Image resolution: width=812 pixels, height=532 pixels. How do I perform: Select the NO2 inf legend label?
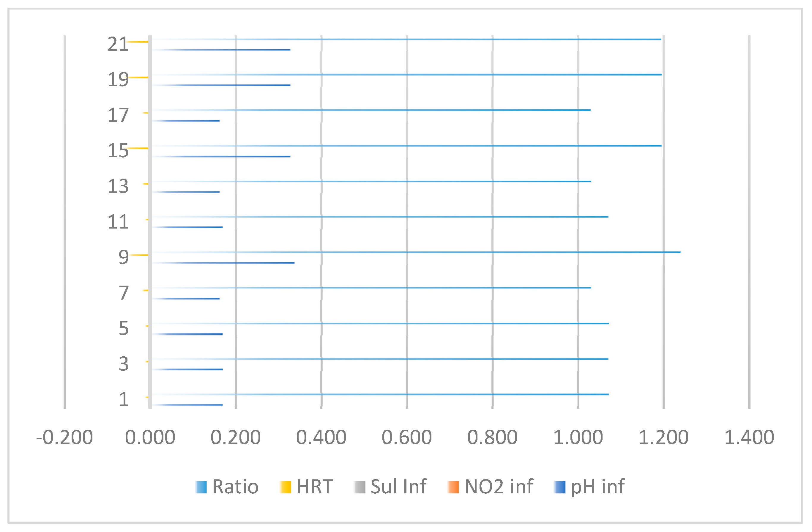499,487
